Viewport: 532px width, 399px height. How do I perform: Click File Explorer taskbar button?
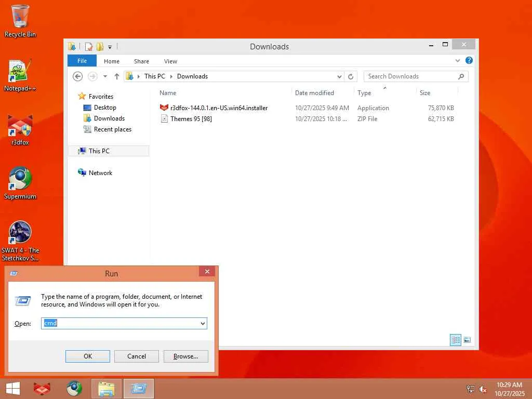pos(106,389)
